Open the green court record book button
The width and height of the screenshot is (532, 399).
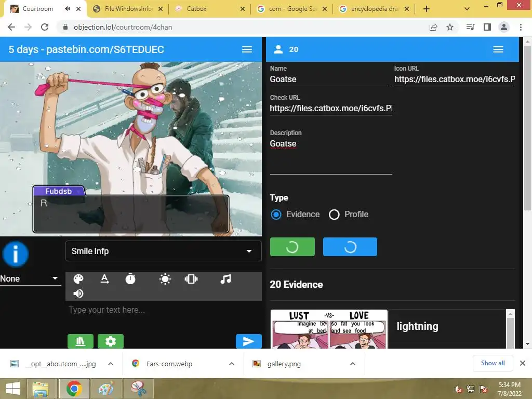pyautogui.click(x=81, y=341)
